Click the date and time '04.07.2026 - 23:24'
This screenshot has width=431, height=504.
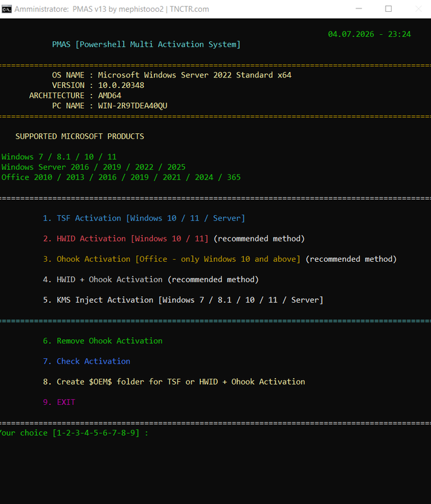[369, 34]
